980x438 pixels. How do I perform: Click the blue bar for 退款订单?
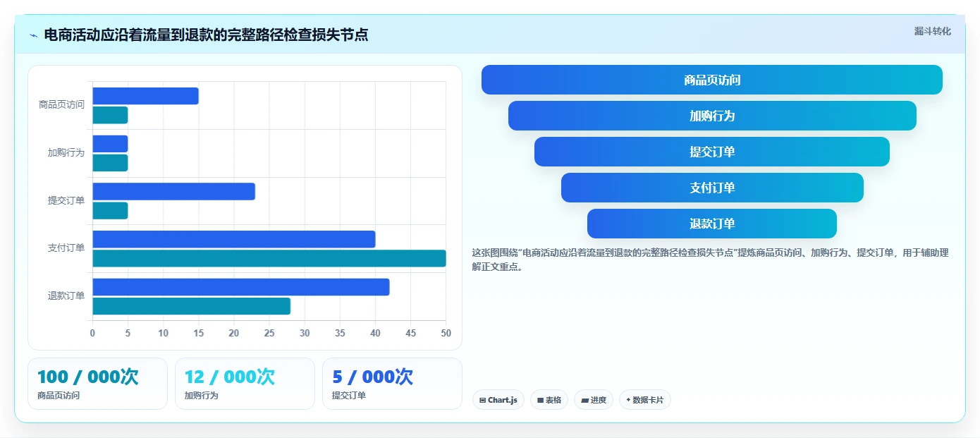pos(240,287)
